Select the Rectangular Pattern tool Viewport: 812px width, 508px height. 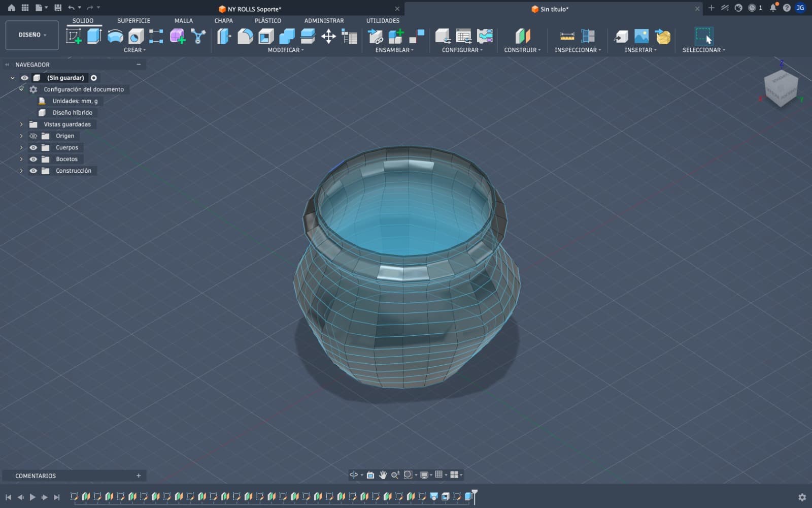pos(156,36)
